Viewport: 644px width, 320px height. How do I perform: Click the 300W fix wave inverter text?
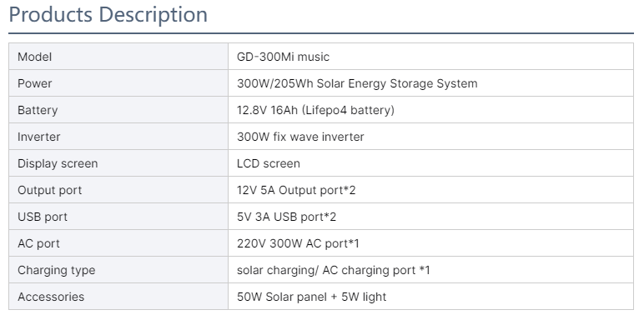[300, 137]
